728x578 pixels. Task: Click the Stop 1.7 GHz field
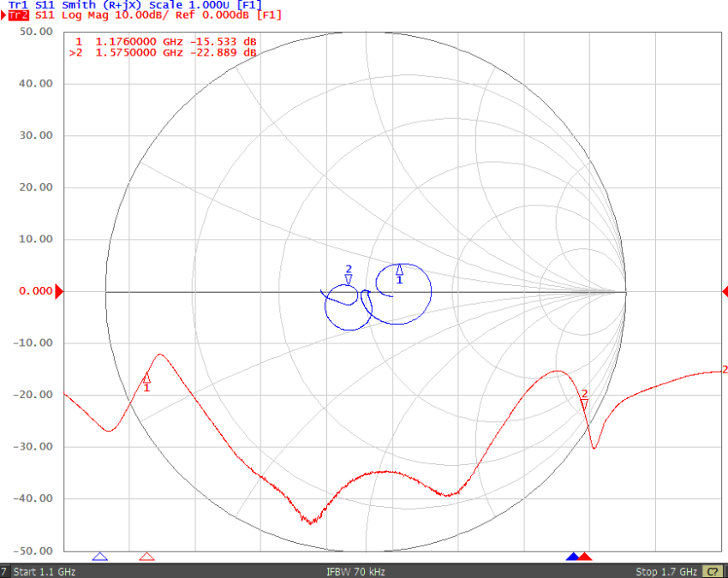click(666, 571)
